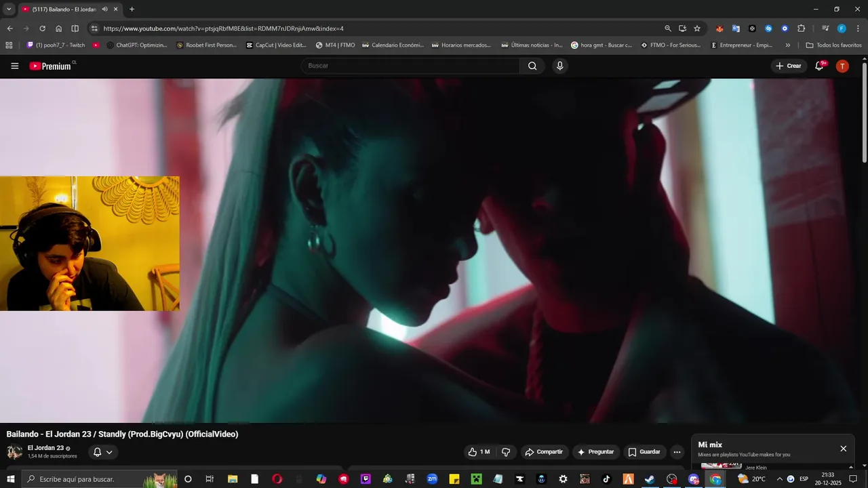868x488 pixels.
Task: Go to the YouTube Premium home logo
Action: pyautogui.click(x=50, y=66)
